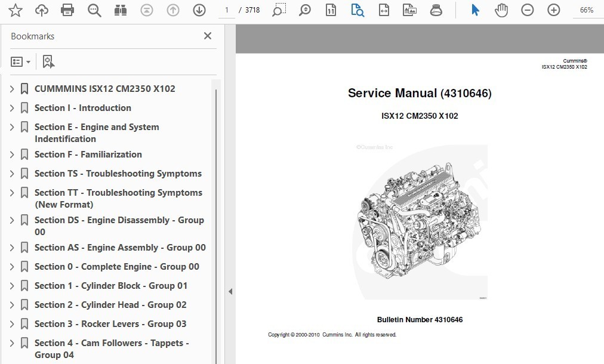Click the find current bookmark icon

[x=48, y=61]
